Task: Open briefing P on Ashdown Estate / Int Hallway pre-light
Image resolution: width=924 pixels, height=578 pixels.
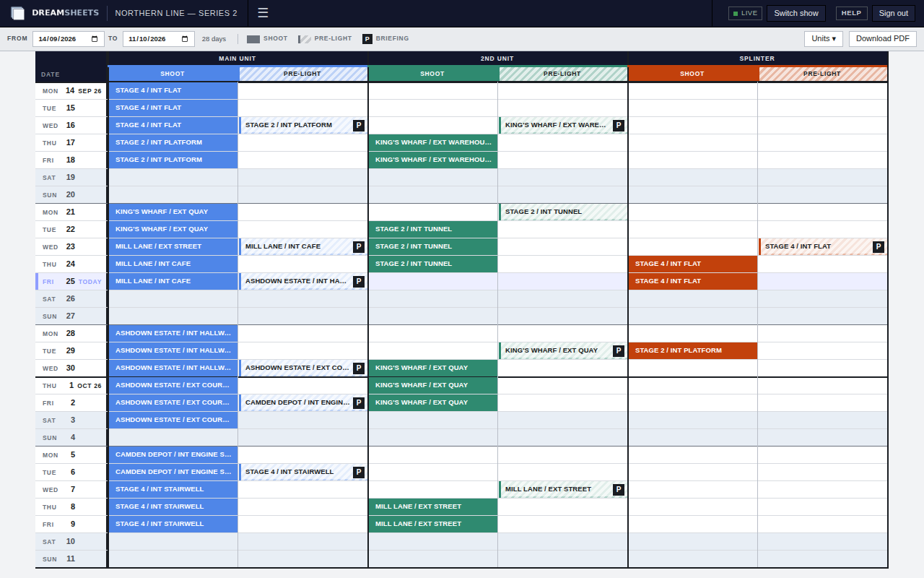Action: (x=359, y=282)
